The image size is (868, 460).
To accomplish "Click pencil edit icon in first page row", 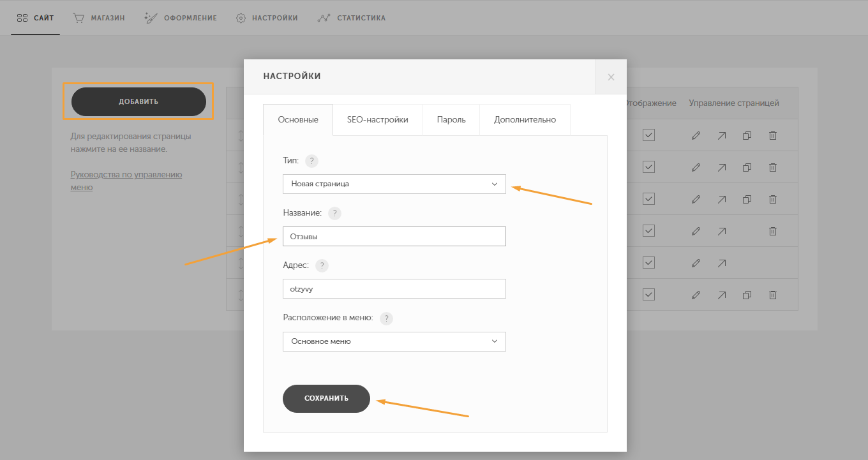I will (x=696, y=135).
